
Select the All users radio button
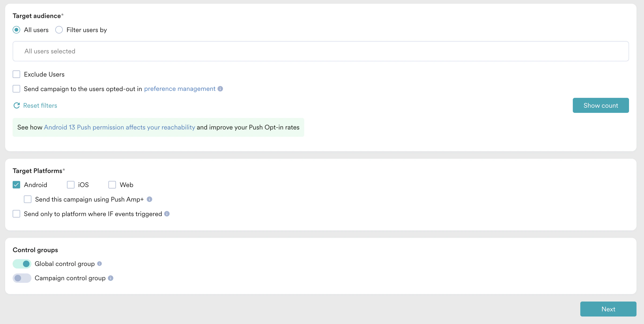tap(16, 30)
